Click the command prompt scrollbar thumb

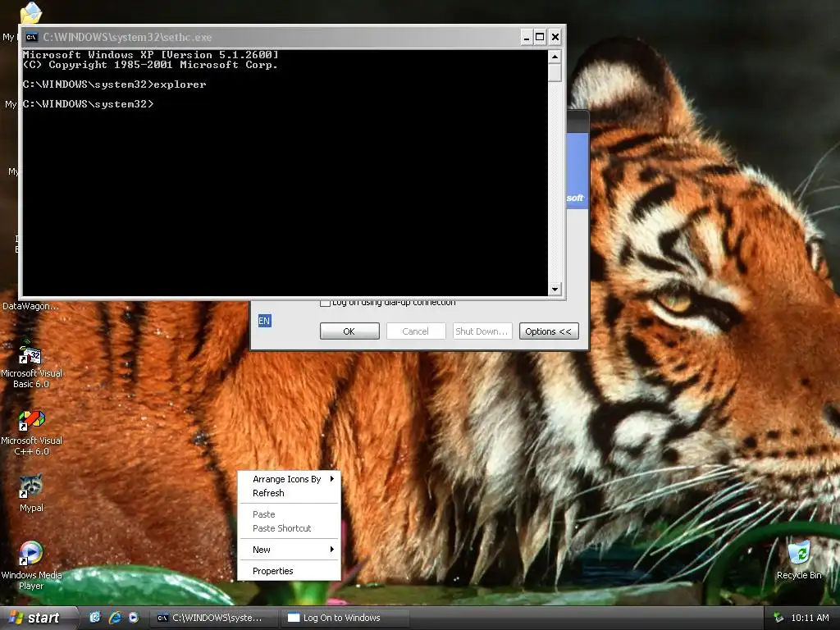coord(555,72)
